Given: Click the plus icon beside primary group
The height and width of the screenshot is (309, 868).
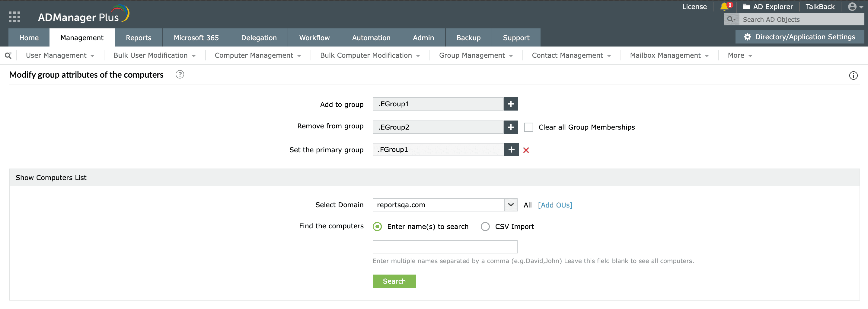Looking at the screenshot, I should pyautogui.click(x=511, y=150).
